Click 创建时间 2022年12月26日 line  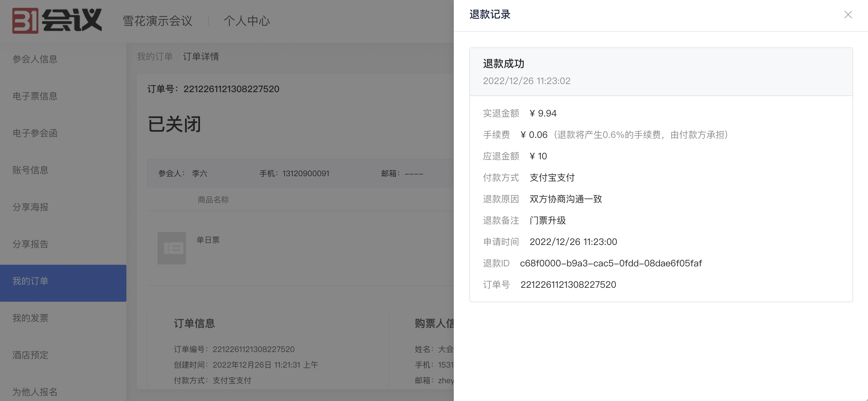tap(246, 365)
